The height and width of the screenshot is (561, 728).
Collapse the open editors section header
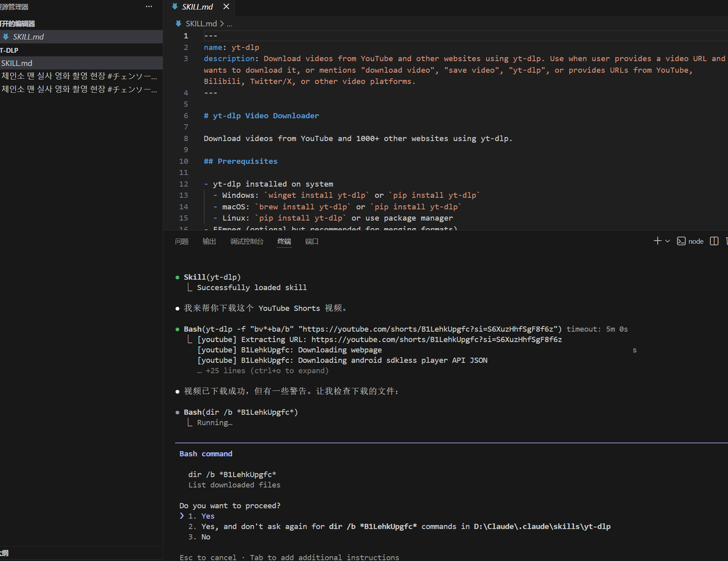point(81,24)
